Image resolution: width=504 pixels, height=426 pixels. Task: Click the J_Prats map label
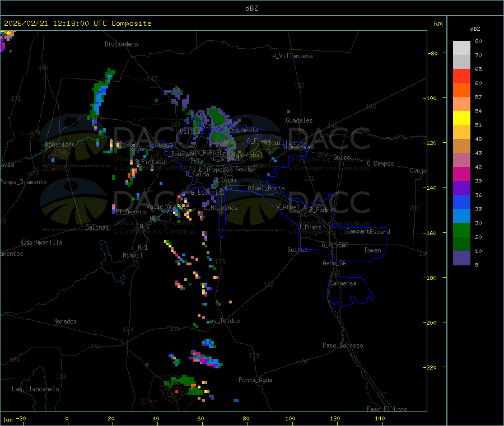310,227
